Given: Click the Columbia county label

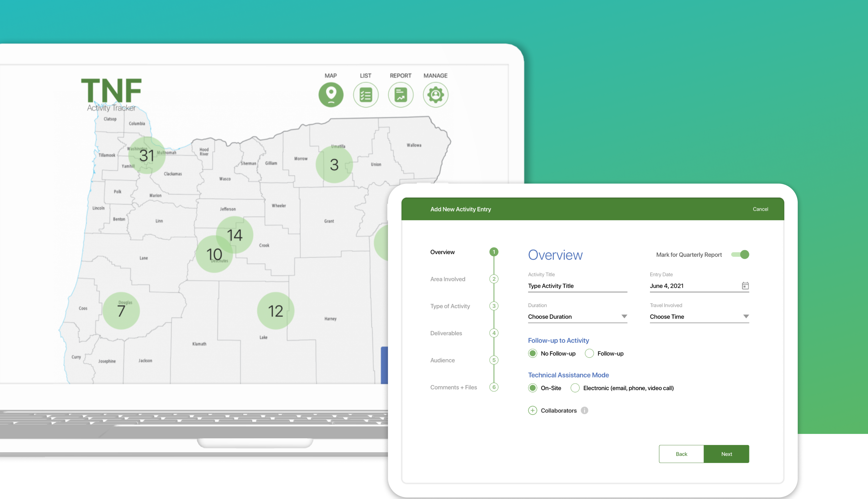Looking at the screenshot, I should coord(137,123).
